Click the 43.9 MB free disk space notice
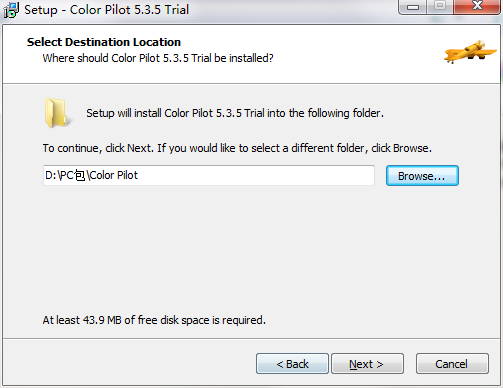 click(154, 320)
